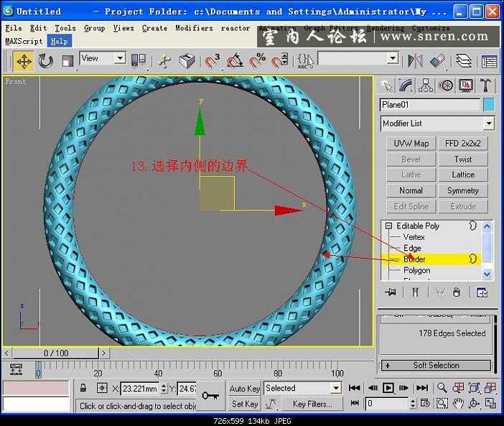Apply the UVW Map modifier
Screen dimensions: 504x426
point(411,144)
